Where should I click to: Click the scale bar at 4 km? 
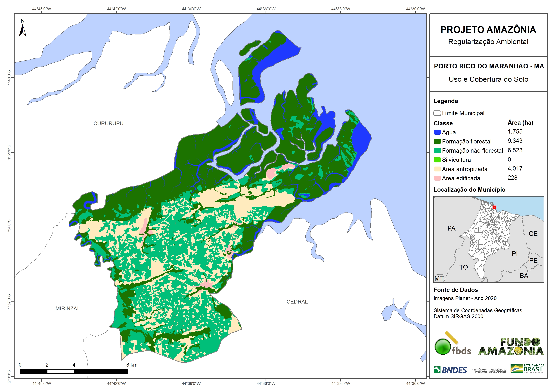(x=74, y=371)
